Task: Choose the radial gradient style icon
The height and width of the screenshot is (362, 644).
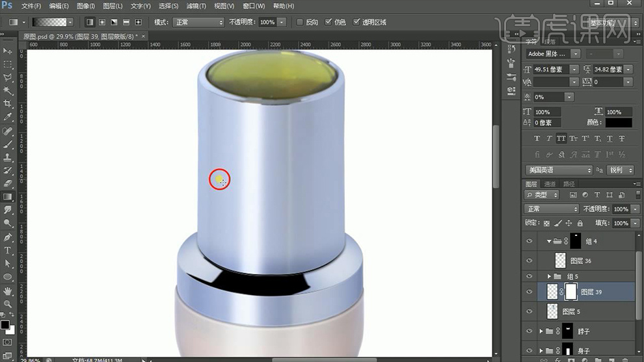Action: 102,22
